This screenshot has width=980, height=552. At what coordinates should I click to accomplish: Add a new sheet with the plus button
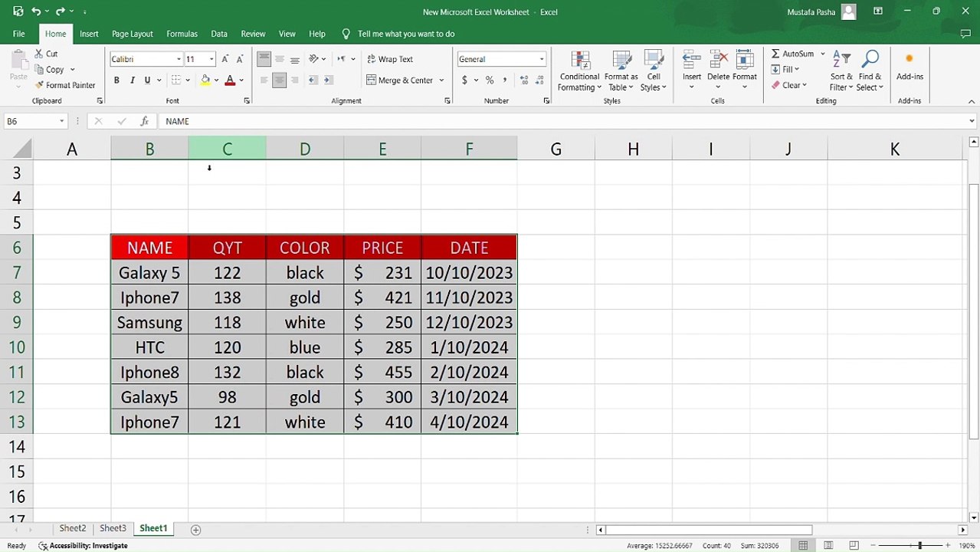[195, 529]
